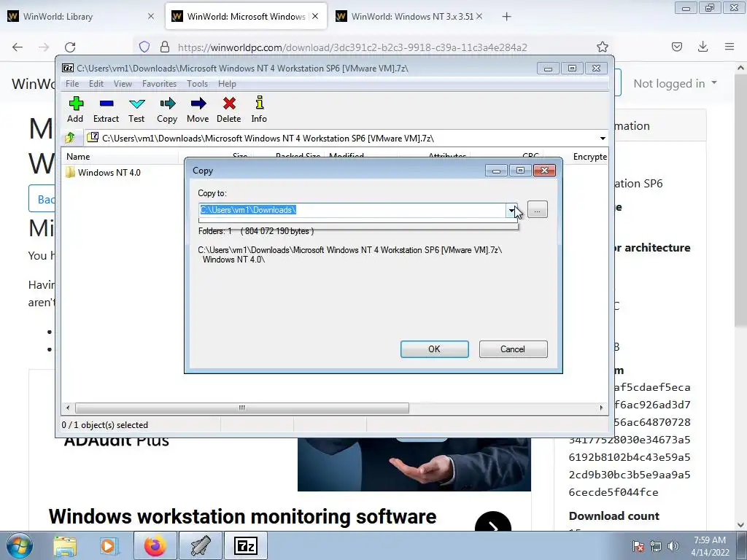Select the Extract toolbar icon
This screenshot has width=747, height=560.
coord(106,109)
